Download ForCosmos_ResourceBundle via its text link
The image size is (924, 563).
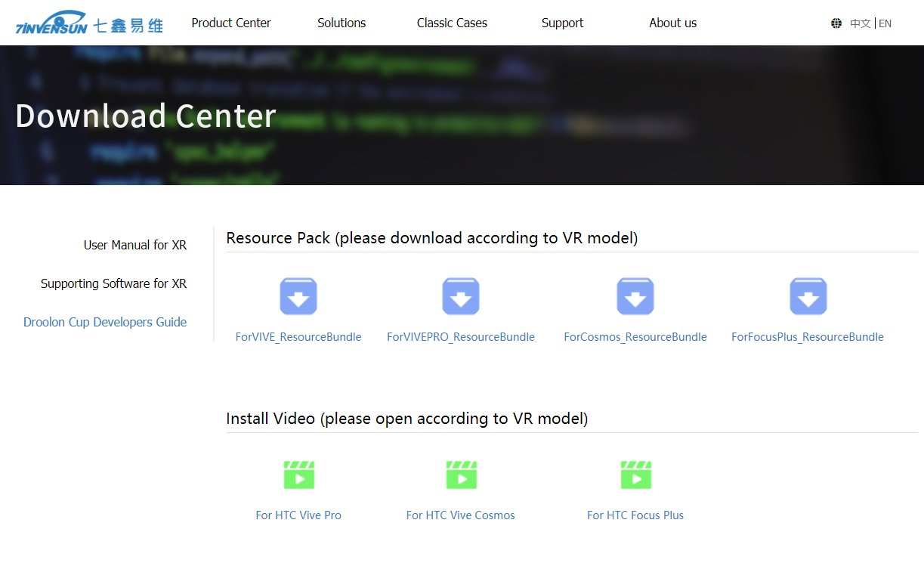[635, 337]
